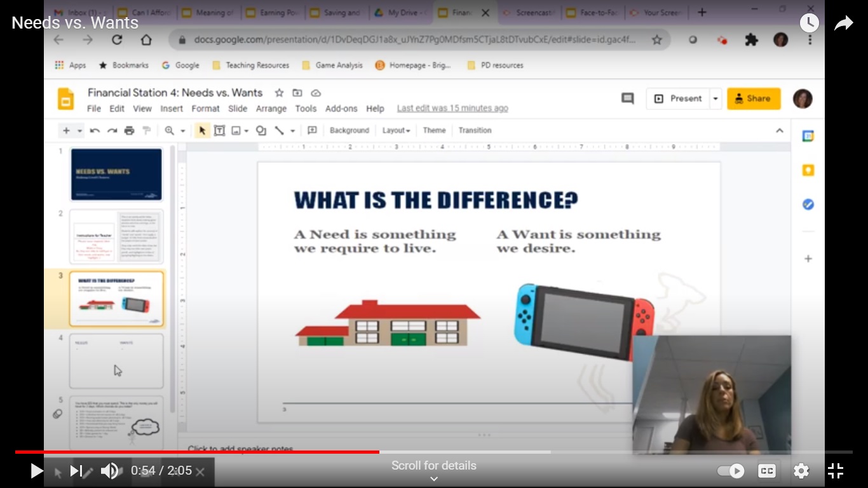Toggle closed captions on the video

coord(767,471)
